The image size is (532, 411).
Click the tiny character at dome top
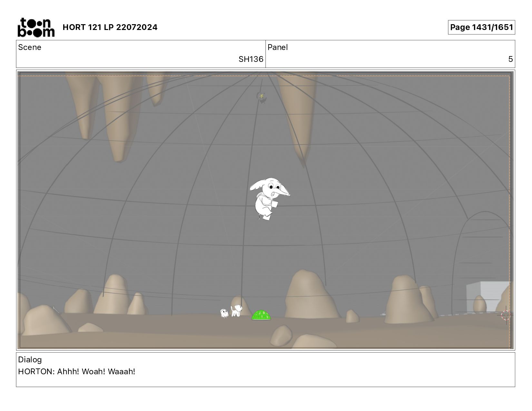(261, 97)
